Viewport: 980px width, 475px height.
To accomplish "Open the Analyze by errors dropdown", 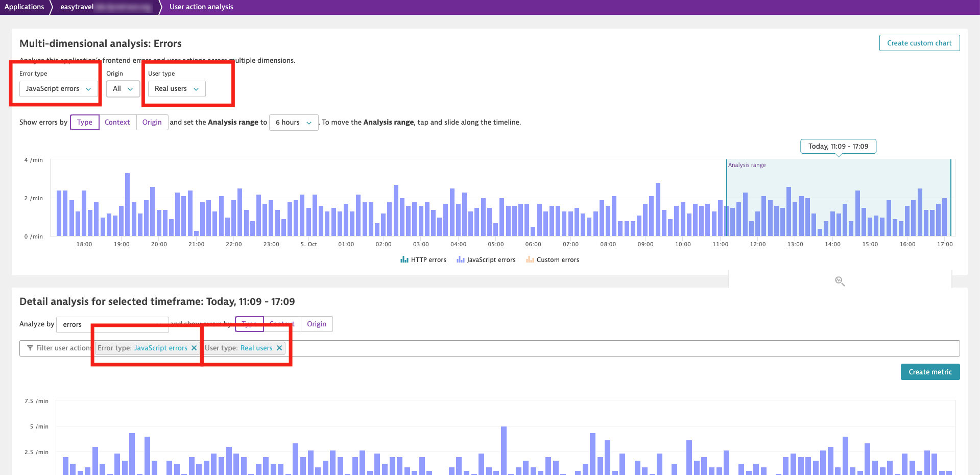I will click(x=112, y=324).
